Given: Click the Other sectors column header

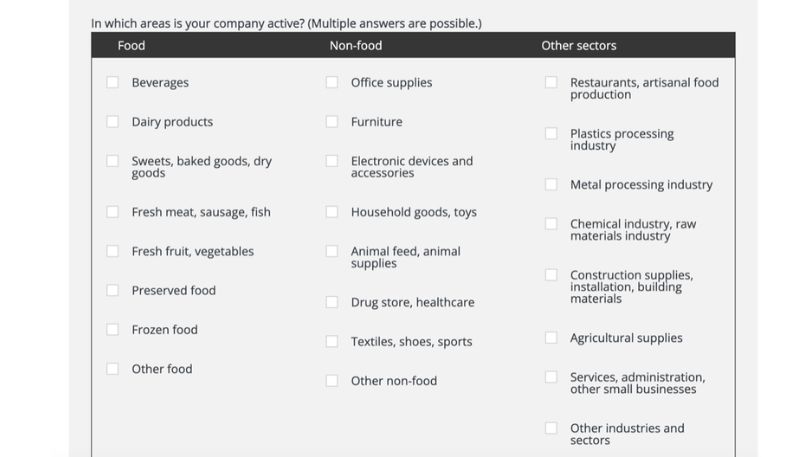Looking at the screenshot, I should pyautogui.click(x=579, y=45).
